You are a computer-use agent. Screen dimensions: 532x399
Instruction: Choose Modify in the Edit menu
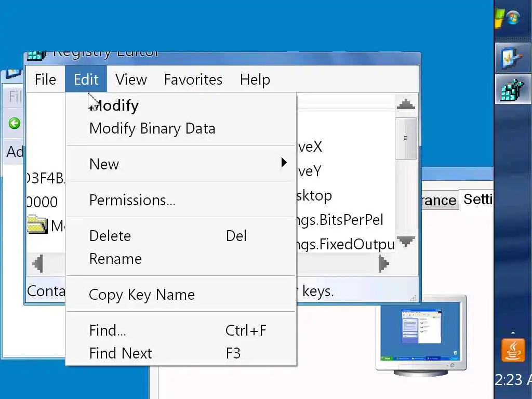point(181,105)
